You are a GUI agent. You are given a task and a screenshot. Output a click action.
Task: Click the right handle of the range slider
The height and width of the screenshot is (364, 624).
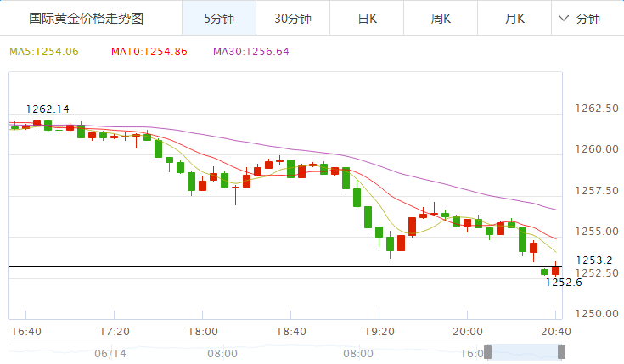[x=560, y=352]
